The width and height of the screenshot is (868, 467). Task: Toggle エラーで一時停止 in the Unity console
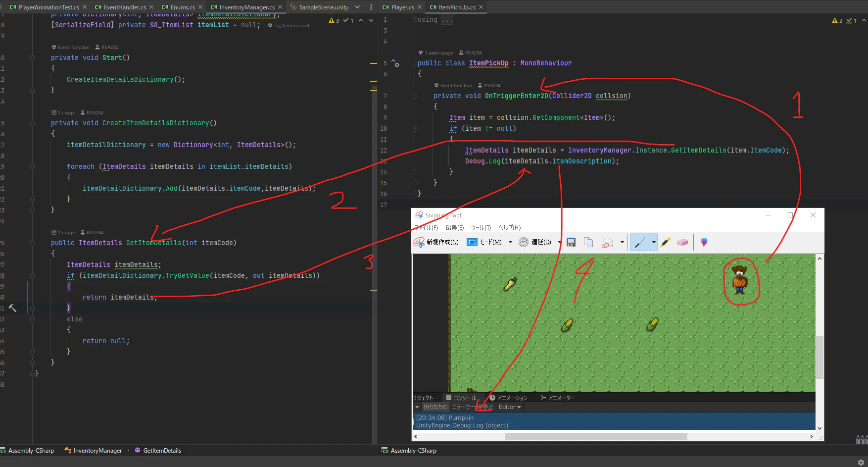(x=472, y=407)
